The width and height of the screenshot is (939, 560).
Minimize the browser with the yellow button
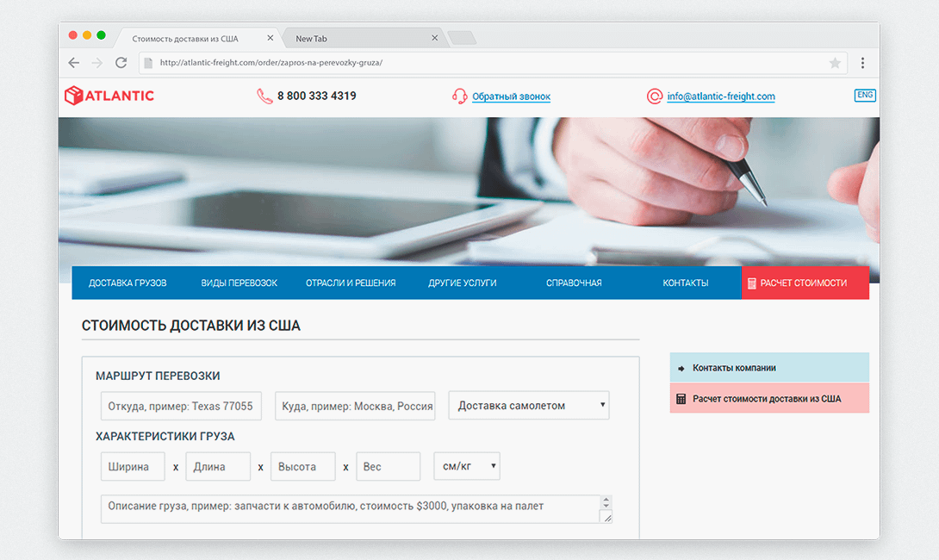tap(87, 35)
